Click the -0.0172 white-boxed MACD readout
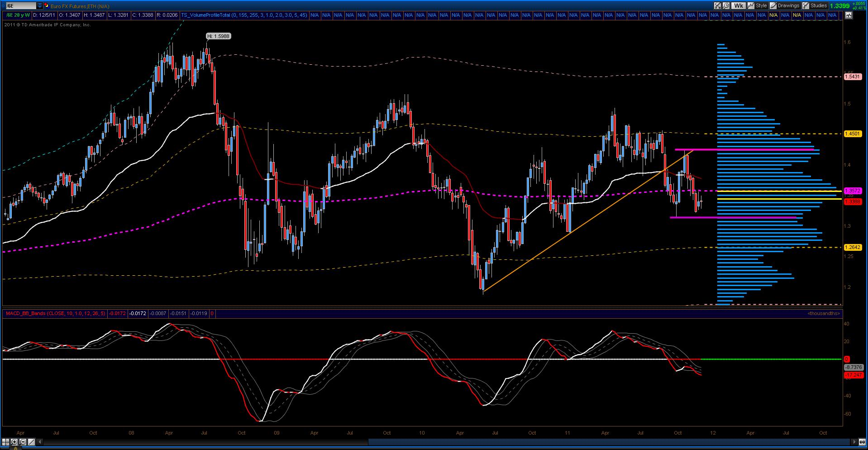Image resolution: width=868 pixels, height=450 pixels. point(137,313)
